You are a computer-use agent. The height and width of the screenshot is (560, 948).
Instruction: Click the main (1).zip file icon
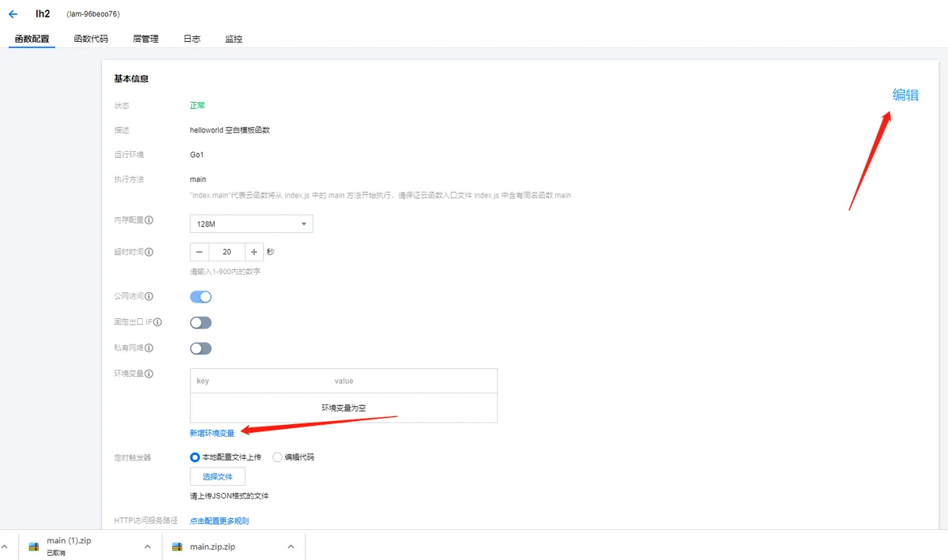click(34, 547)
